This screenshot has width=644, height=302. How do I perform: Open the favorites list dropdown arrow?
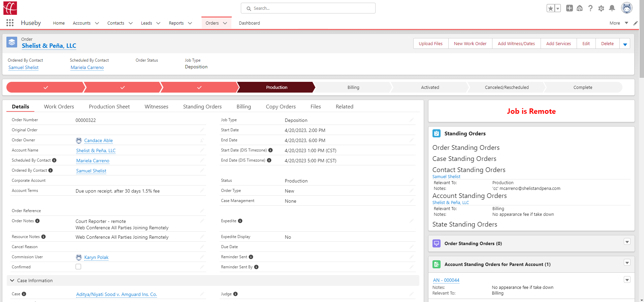click(558, 8)
